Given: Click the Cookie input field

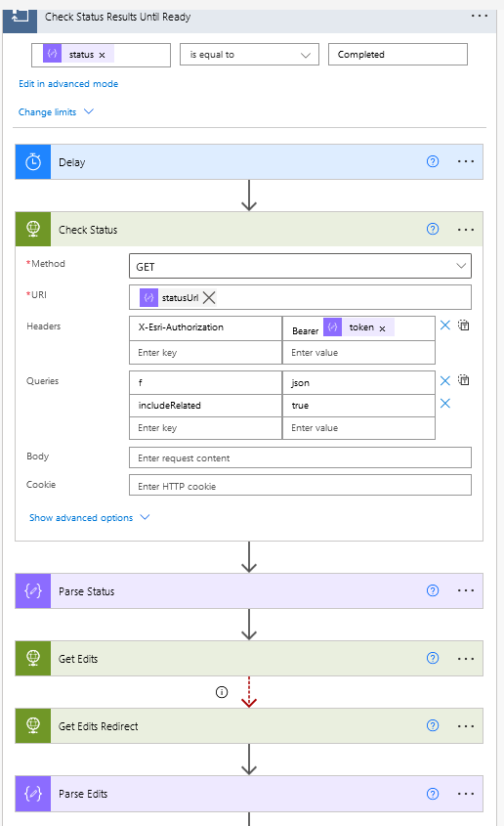Looking at the screenshot, I should click(x=300, y=485).
